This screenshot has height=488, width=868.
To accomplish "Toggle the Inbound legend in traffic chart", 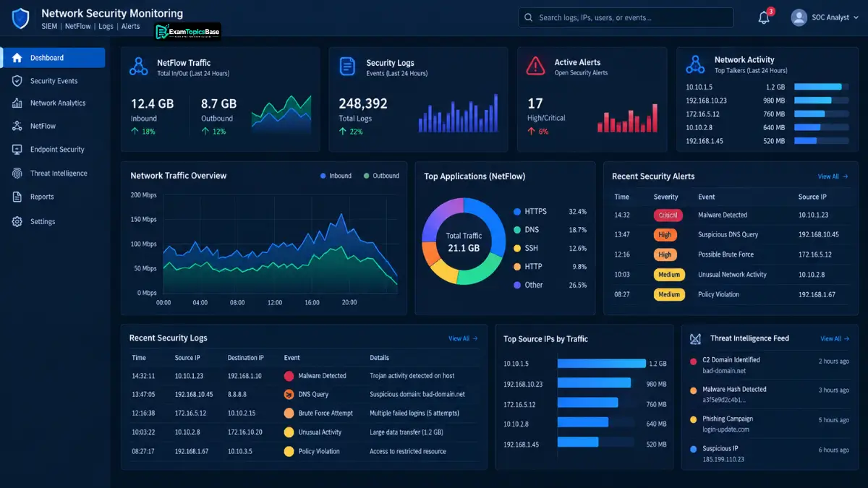I will [x=336, y=176].
